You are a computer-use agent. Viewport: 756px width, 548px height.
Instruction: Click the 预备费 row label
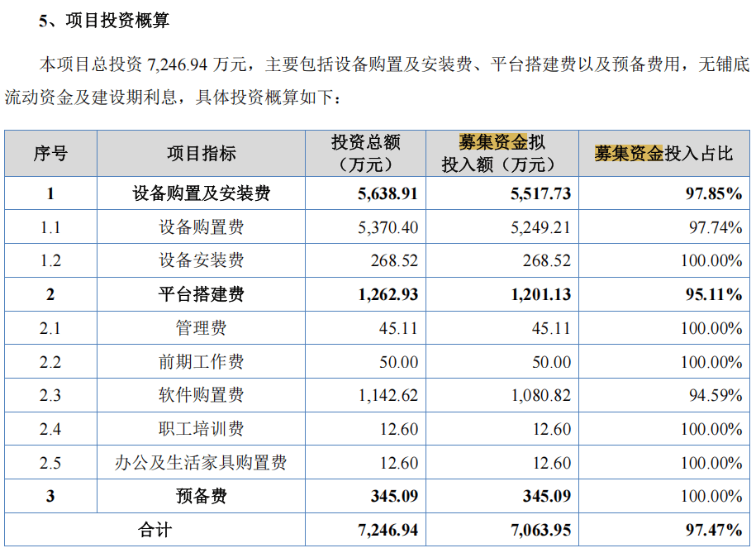201,496
